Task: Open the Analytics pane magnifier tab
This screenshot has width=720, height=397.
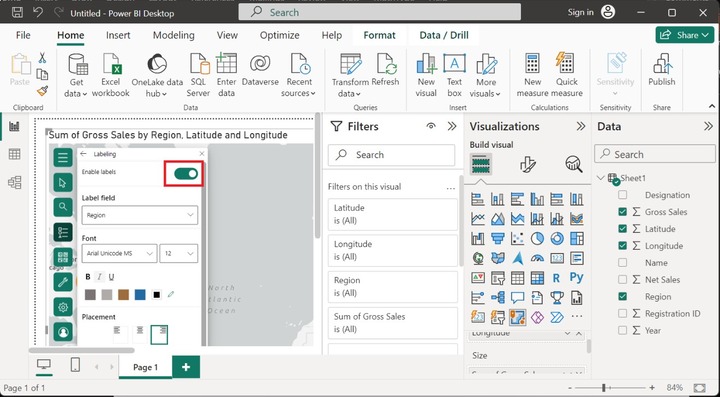Action: (574, 164)
